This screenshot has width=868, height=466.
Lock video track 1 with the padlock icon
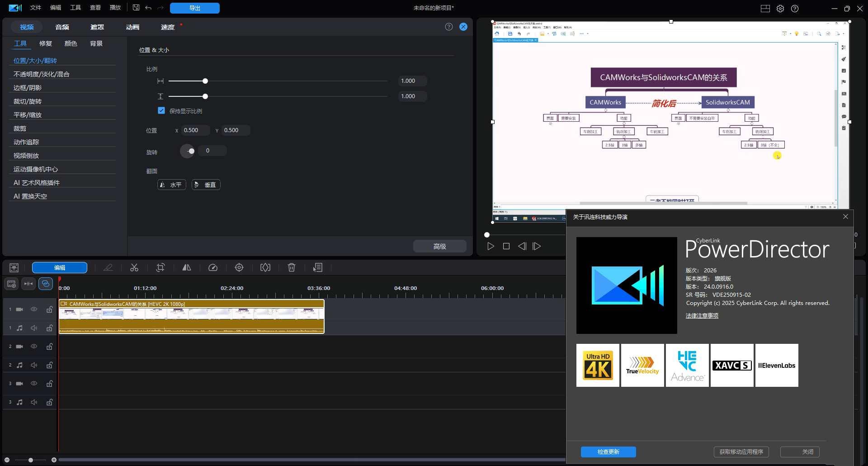(x=49, y=309)
